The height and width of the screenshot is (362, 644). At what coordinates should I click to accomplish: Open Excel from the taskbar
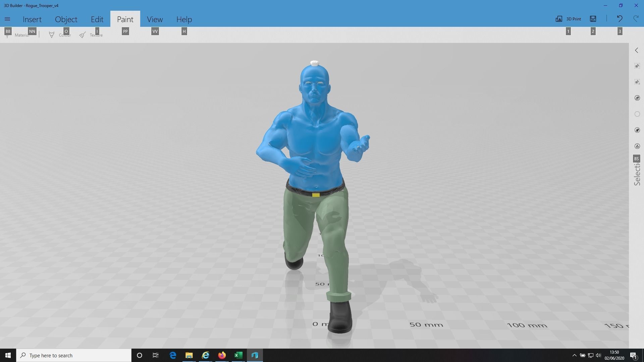coord(238,355)
